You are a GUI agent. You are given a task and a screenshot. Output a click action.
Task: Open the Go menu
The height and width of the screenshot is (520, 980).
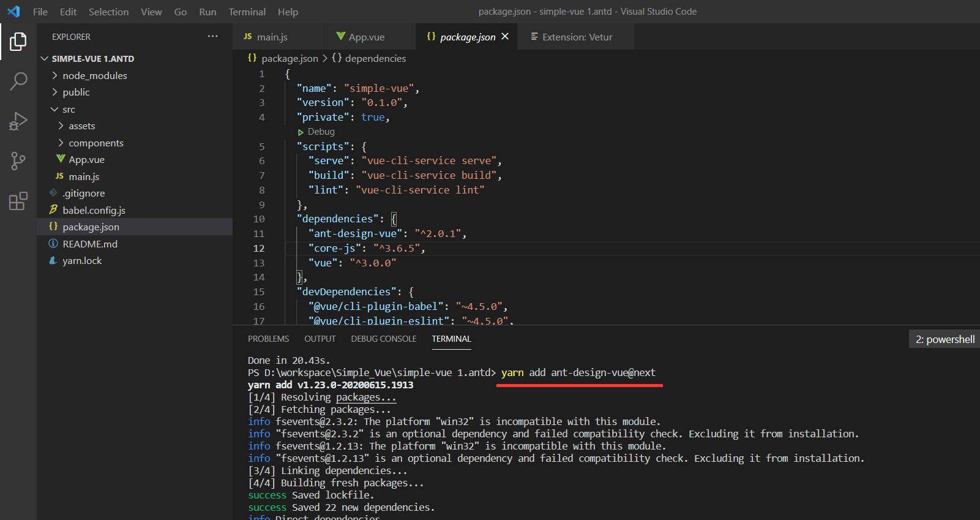181,12
